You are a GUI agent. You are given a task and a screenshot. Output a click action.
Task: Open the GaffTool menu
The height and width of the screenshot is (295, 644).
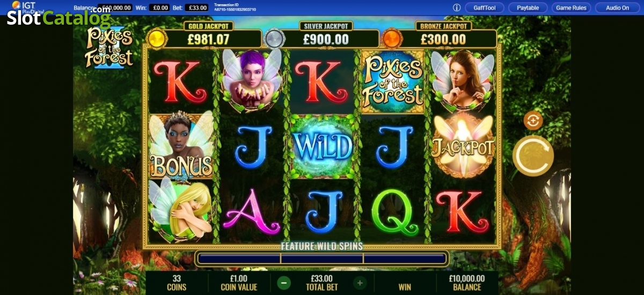pos(485,8)
